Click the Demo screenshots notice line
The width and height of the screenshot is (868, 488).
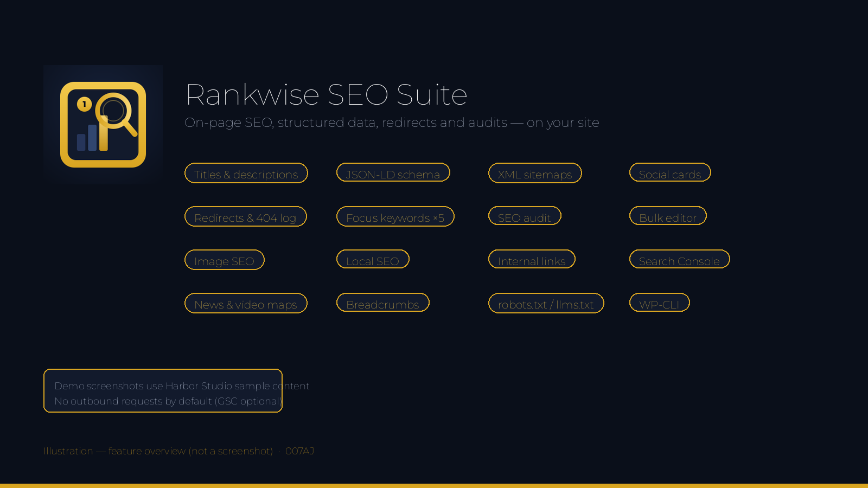tap(182, 386)
